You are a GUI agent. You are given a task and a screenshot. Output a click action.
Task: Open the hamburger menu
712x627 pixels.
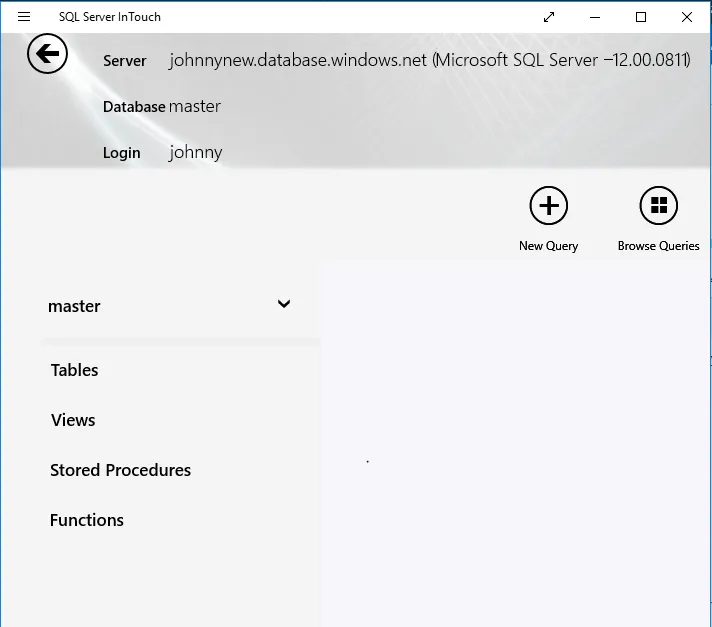click(24, 17)
